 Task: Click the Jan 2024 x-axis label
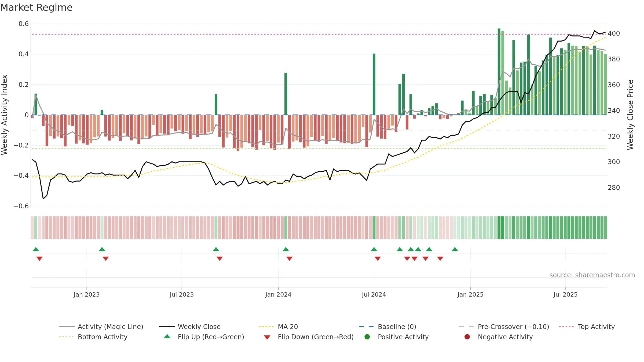278,294
